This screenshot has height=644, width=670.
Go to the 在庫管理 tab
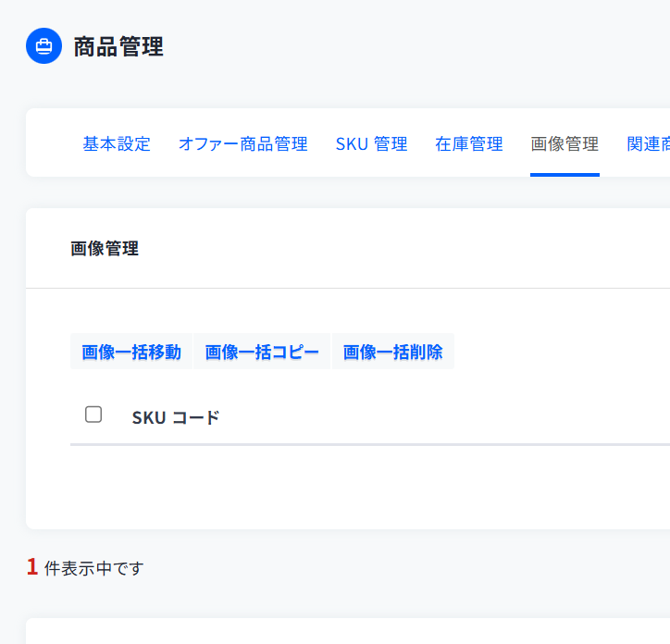click(x=469, y=143)
